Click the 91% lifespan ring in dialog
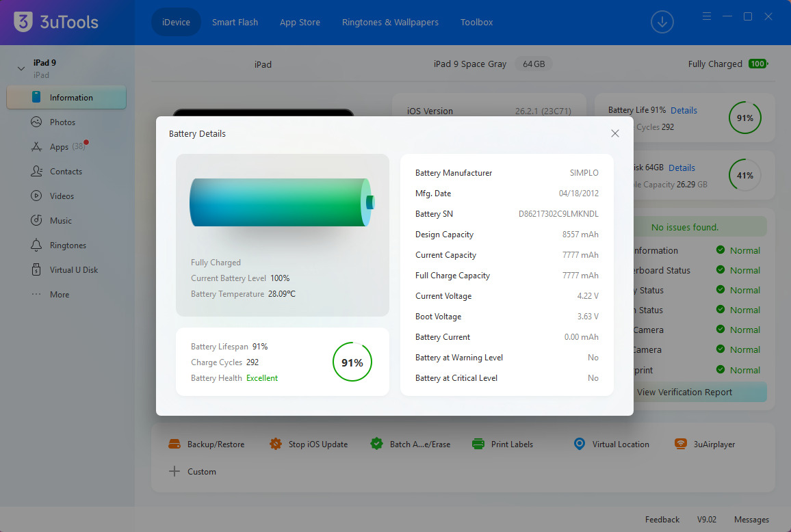The width and height of the screenshot is (791, 532). (352, 362)
